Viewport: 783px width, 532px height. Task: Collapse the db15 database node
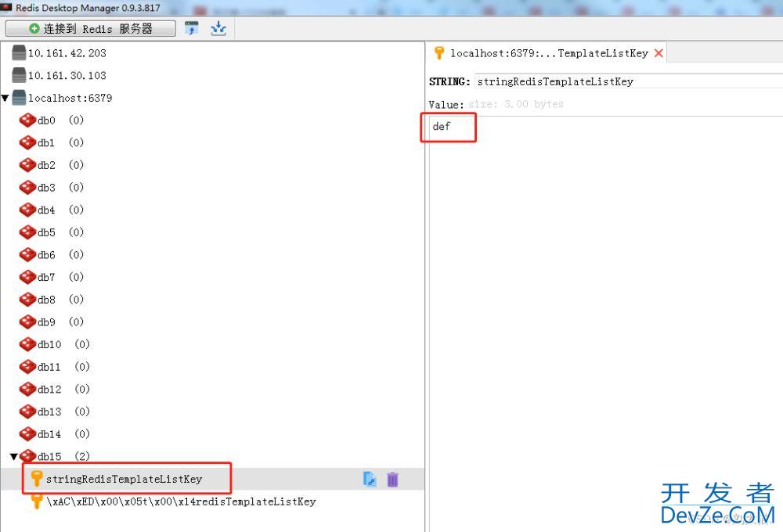pyautogui.click(x=14, y=456)
